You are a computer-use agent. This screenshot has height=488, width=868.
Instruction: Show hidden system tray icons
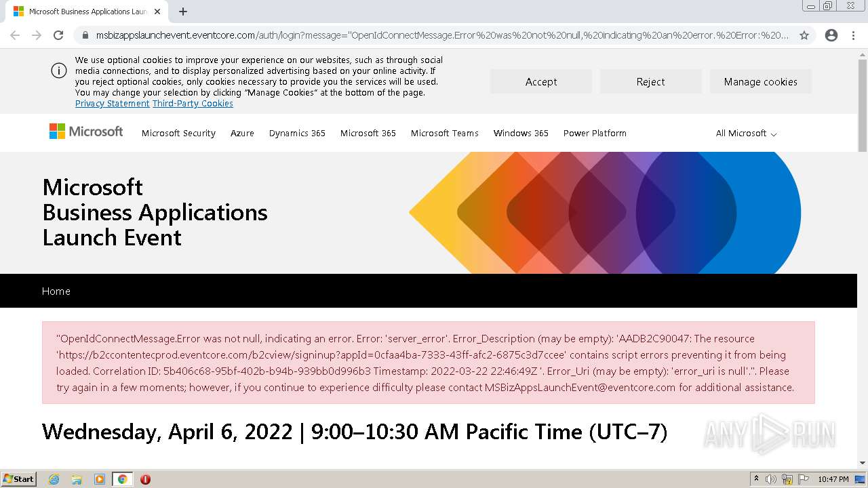point(756,479)
